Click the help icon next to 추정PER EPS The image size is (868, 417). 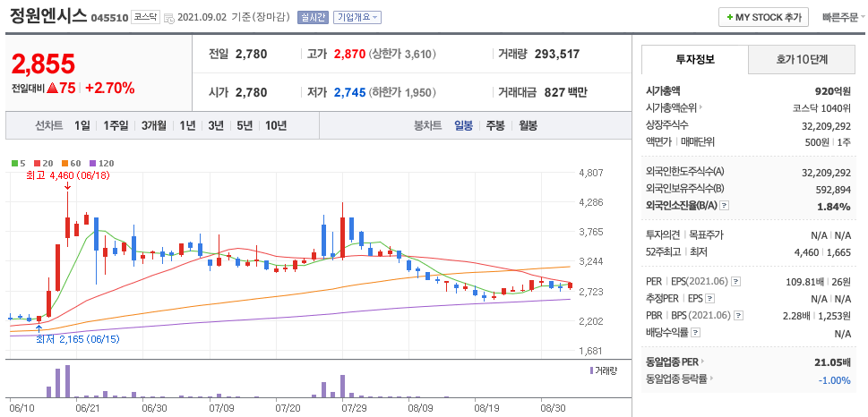710,299
